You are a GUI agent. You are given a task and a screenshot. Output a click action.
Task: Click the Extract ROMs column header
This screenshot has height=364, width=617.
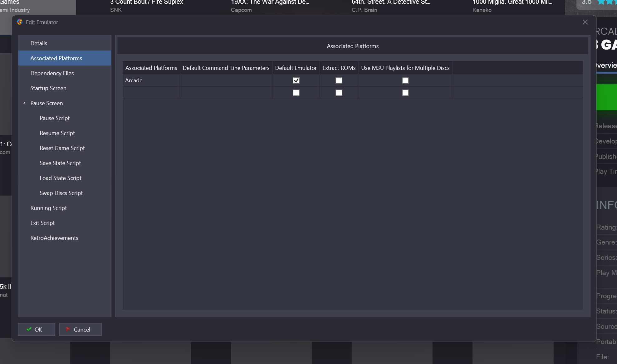[x=339, y=68]
